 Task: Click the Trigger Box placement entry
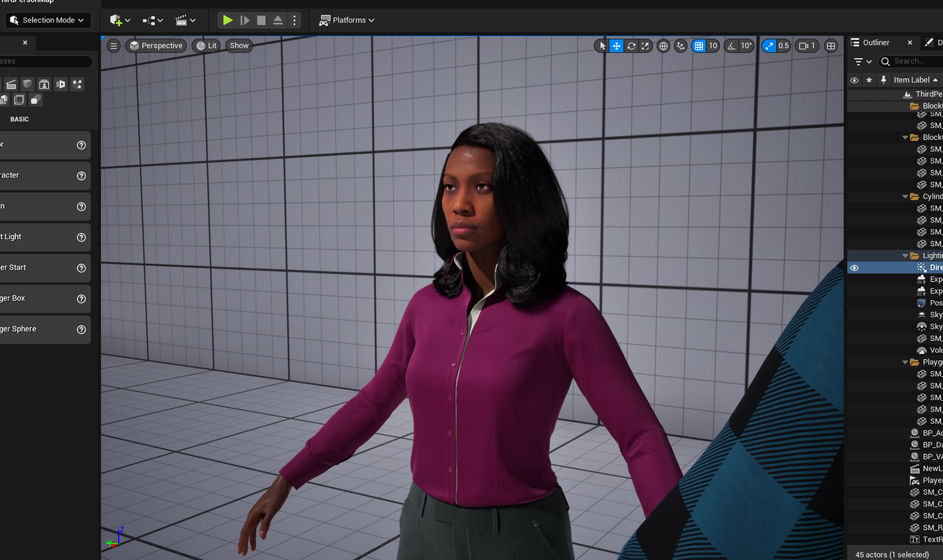(x=45, y=299)
